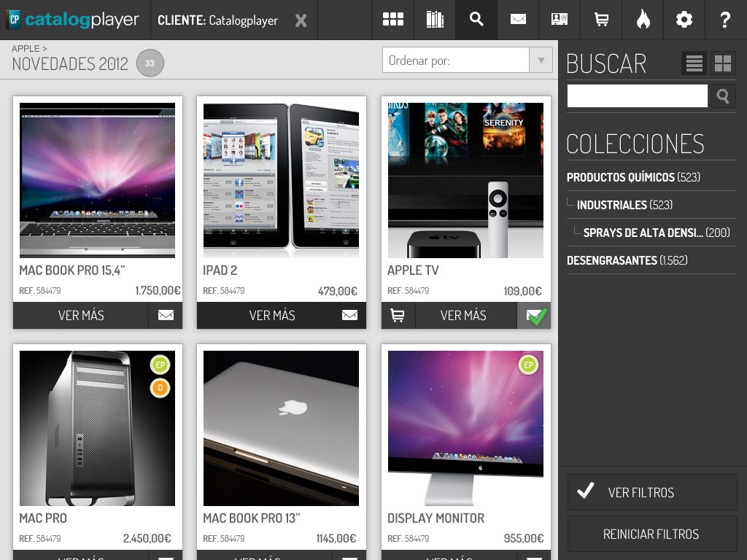The image size is (747, 560).
Task: Click the 955,00€ price
Action: tap(524, 539)
